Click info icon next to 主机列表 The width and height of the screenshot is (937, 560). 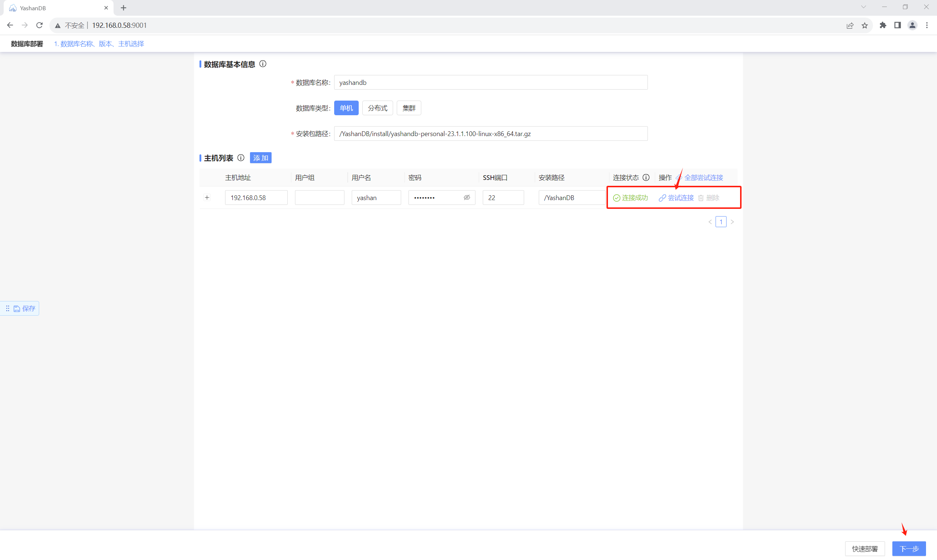click(x=241, y=158)
